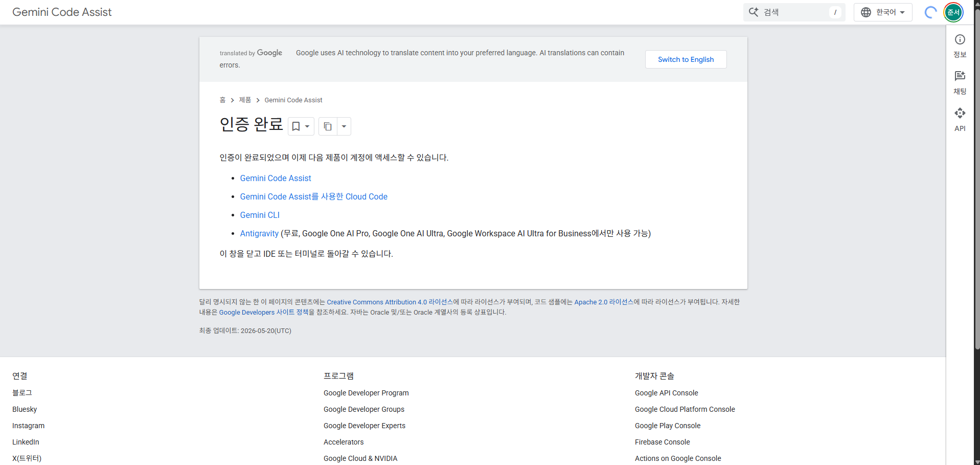Open the Gemini CLI link

point(260,215)
